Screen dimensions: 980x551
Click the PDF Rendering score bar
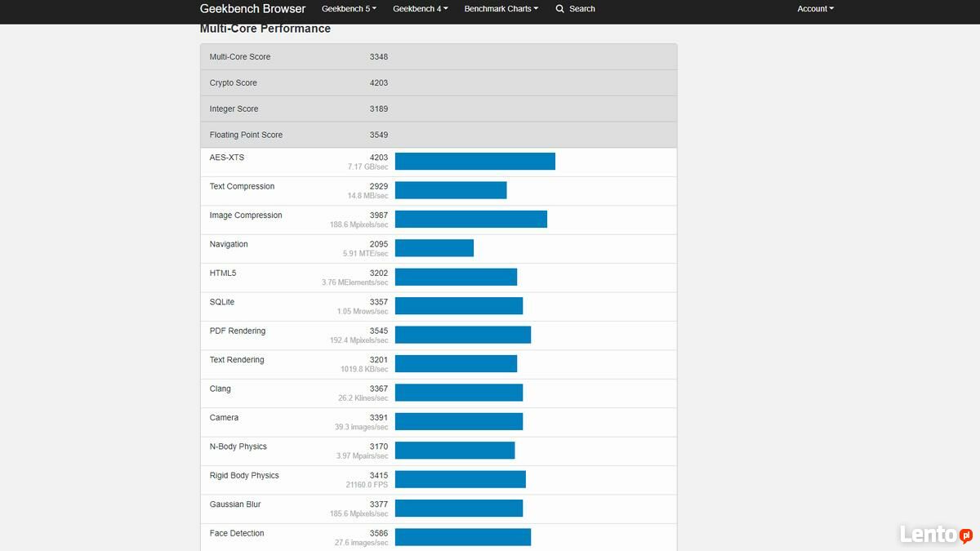(462, 335)
